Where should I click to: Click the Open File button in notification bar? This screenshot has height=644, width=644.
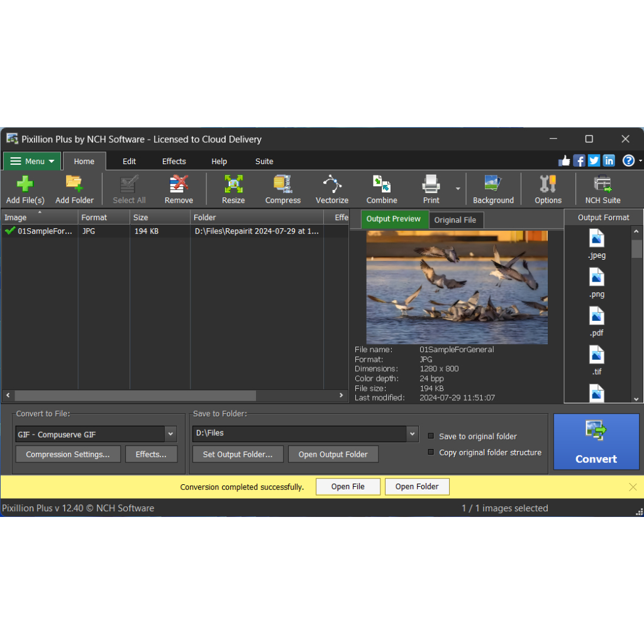pos(348,487)
